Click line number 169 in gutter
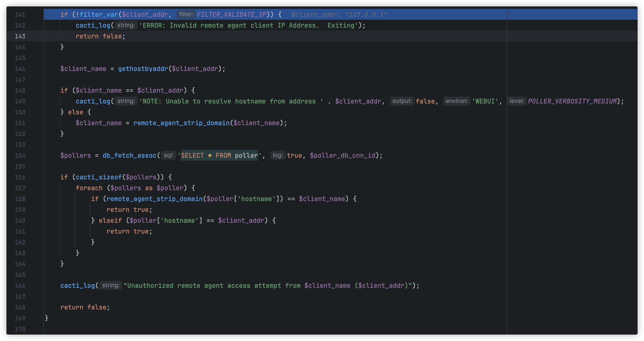The height and width of the screenshot is (341, 644). click(20, 318)
